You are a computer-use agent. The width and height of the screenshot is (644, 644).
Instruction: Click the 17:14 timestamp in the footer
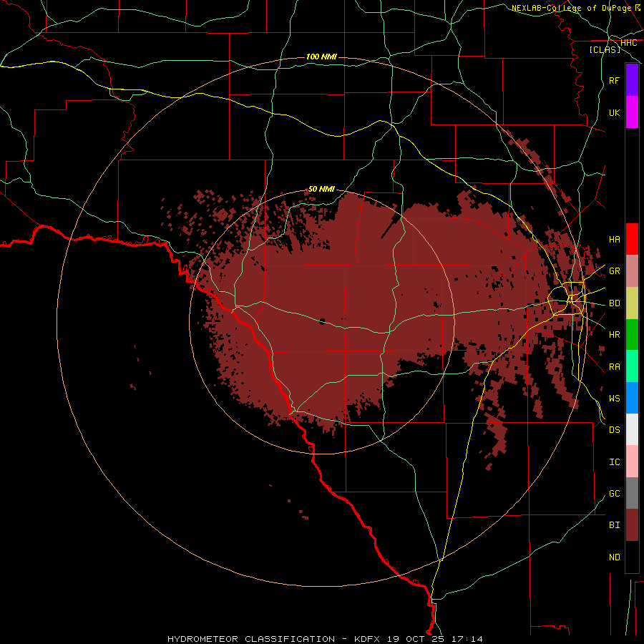tap(467, 639)
